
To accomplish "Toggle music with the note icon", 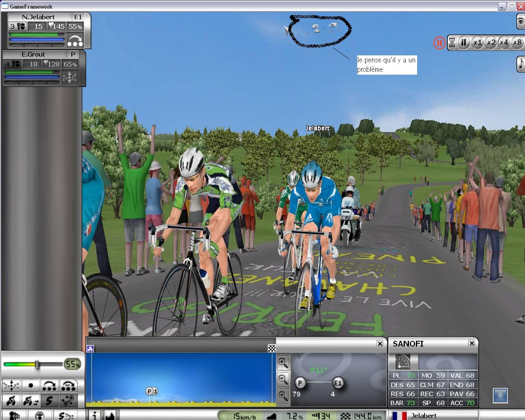I will 520,64.
